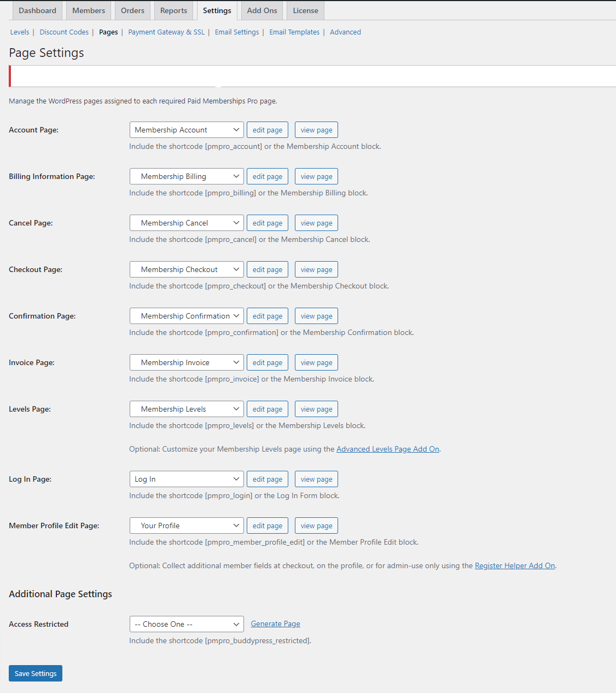Open the Access Restricted Choose One dropdown
Image resolution: width=616 pixels, height=693 pixels.
pos(187,624)
